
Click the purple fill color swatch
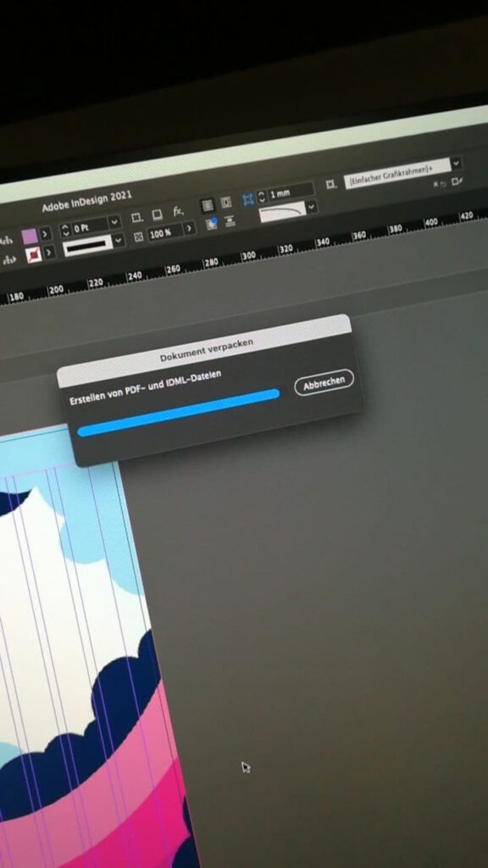click(30, 236)
